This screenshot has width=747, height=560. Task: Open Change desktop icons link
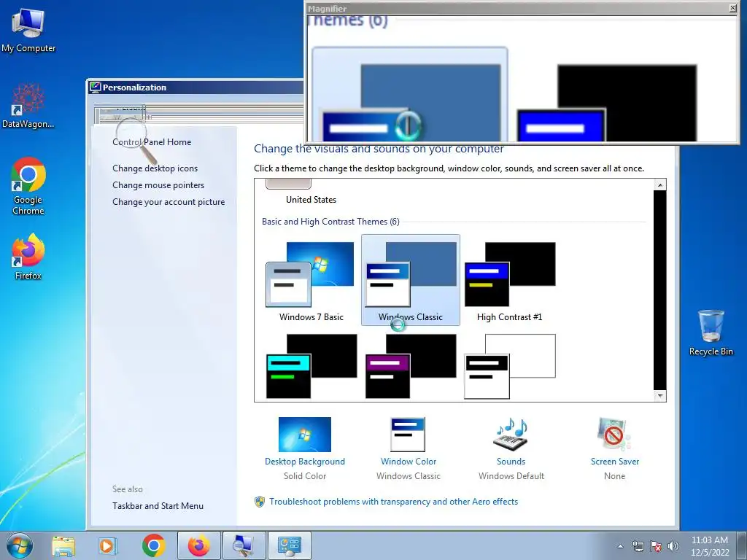[155, 168]
